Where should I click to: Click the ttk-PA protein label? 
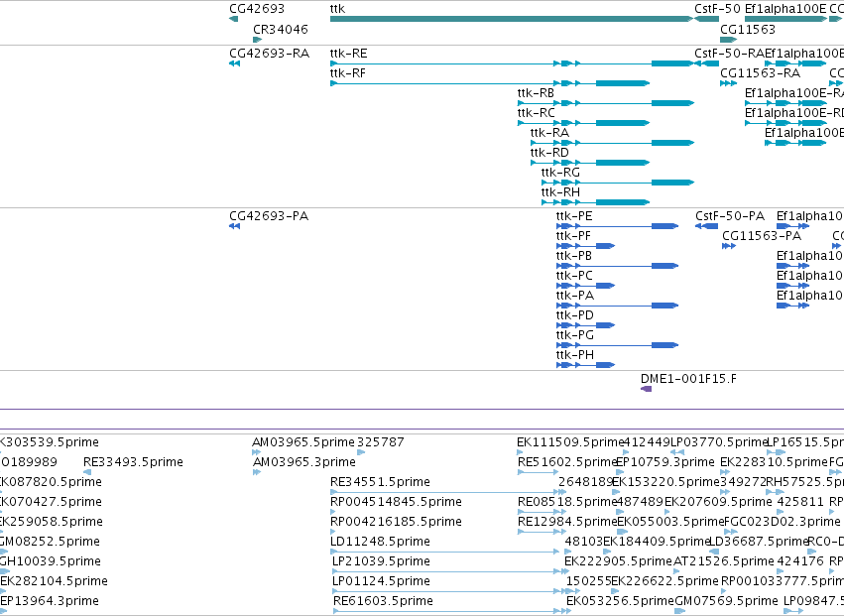point(575,296)
